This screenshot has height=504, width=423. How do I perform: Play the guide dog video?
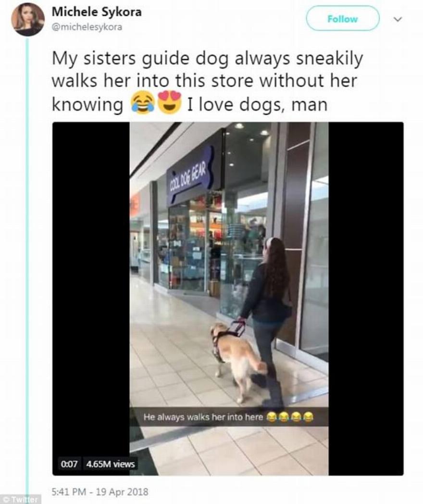[x=228, y=299]
